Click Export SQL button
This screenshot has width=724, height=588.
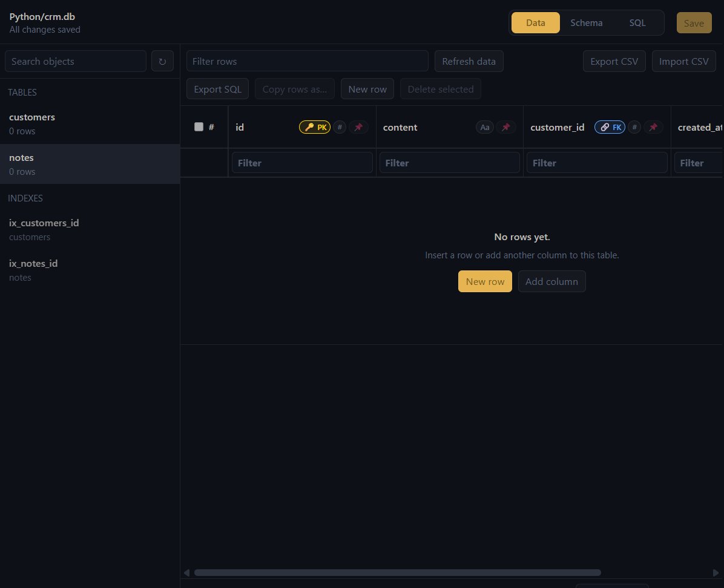pos(217,88)
